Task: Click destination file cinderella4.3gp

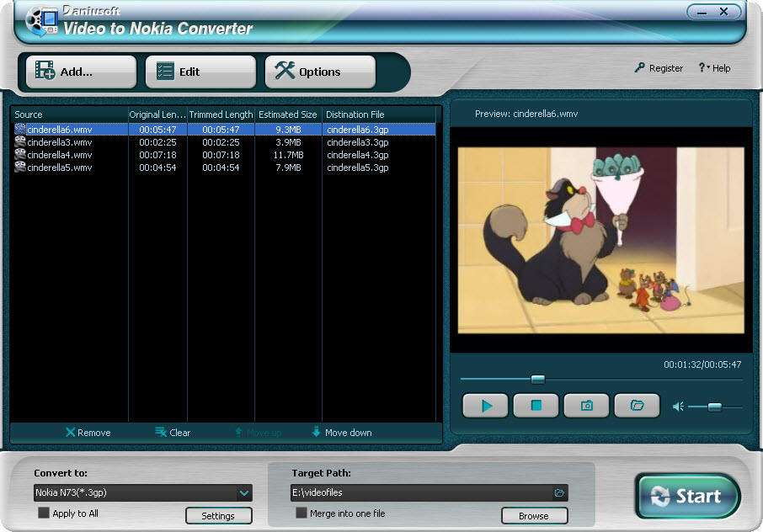Action: (358, 155)
